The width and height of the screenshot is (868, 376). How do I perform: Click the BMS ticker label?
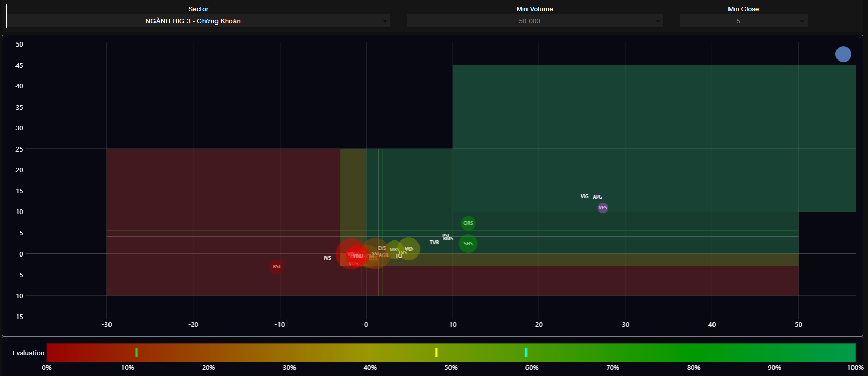[x=448, y=239]
